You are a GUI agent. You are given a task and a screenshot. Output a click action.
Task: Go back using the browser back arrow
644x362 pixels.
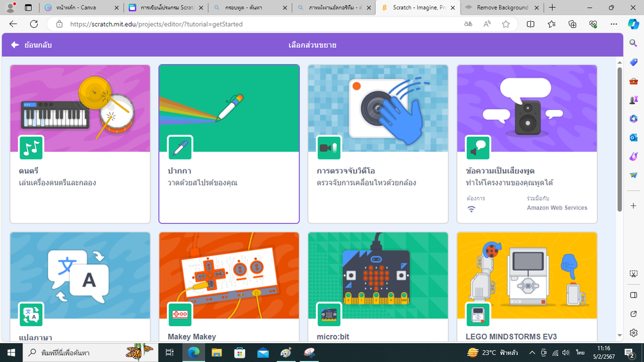coord(13,24)
